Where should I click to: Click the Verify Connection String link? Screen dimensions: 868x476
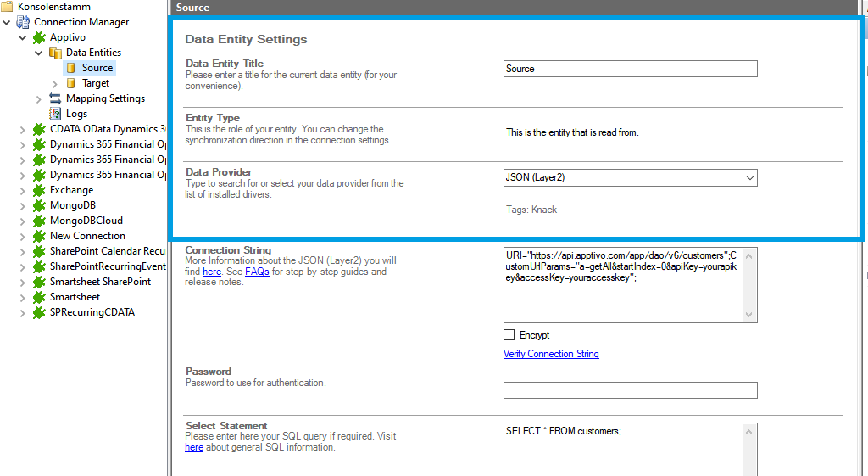coord(551,354)
